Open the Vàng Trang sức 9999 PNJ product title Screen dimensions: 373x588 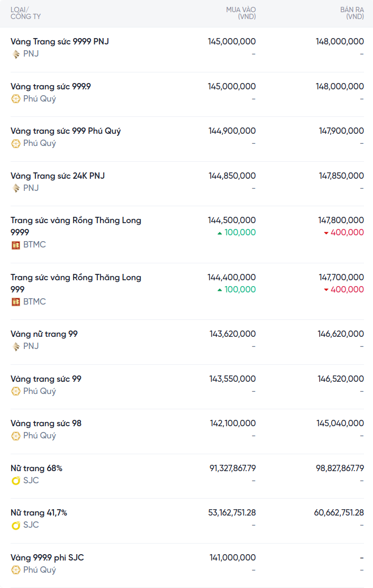point(60,41)
